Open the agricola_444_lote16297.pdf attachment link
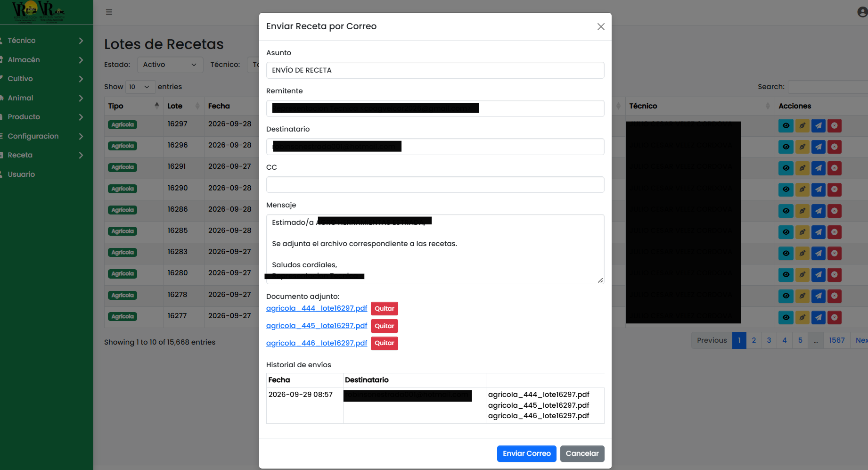 point(317,308)
